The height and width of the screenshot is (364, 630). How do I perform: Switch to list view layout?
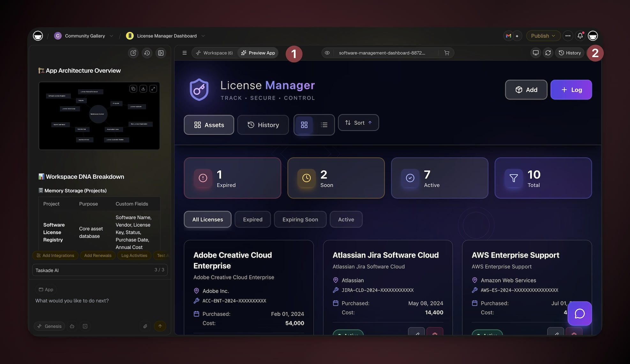(x=324, y=125)
